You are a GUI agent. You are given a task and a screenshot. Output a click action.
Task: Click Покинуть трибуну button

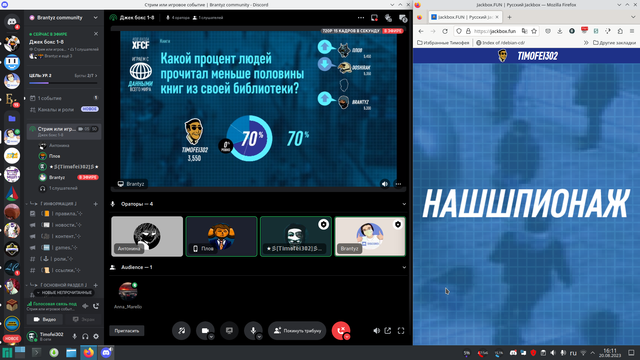tap(297, 331)
